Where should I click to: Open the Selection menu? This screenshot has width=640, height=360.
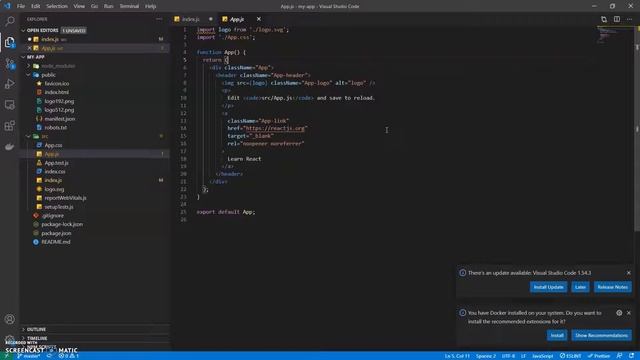pyautogui.click(x=57, y=6)
